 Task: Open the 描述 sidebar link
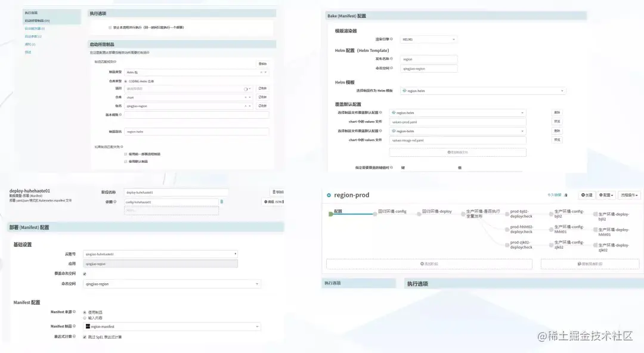27,52
